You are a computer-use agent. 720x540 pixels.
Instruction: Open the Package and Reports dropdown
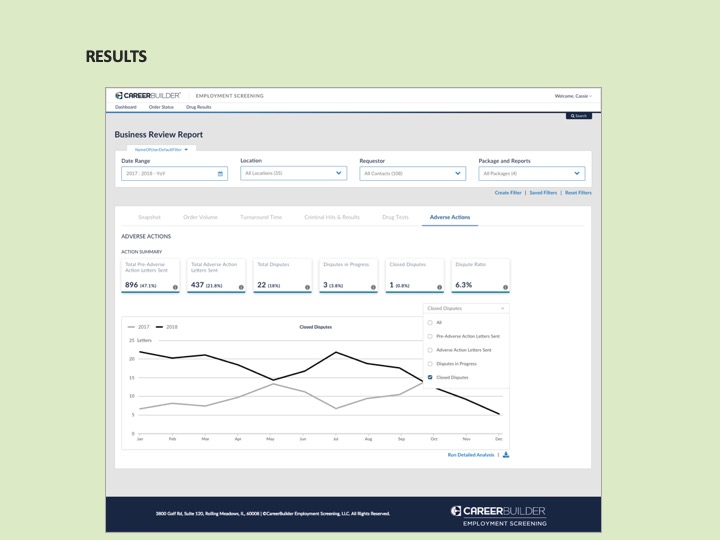pyautogui.click(x=532, y=173)
